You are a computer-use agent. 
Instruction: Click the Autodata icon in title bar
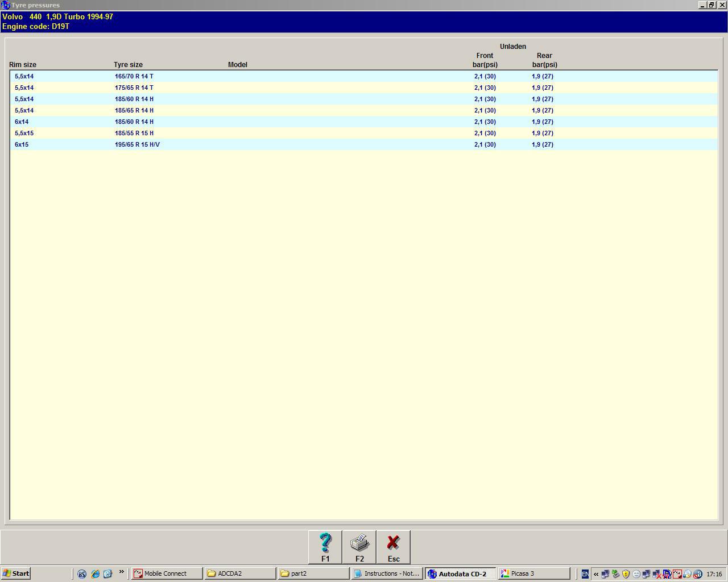click(x=6, y=5)
